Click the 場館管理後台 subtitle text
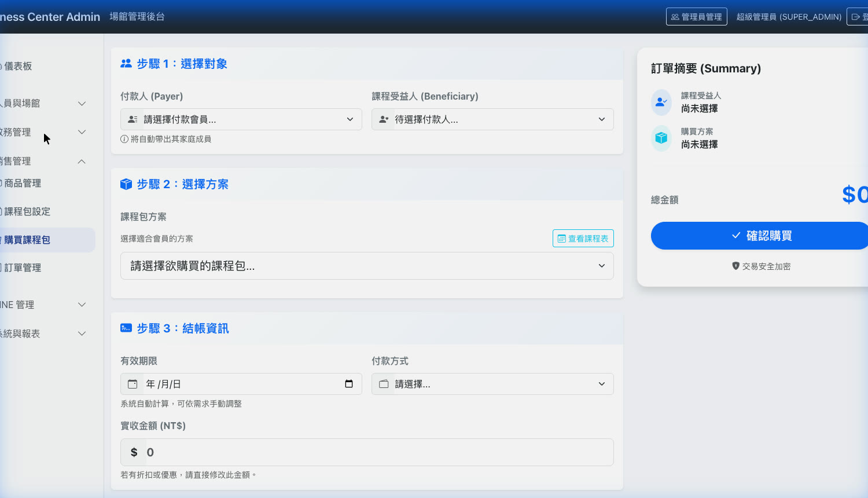The height and width of the screenshot is (498, 868). coord(137,17)
